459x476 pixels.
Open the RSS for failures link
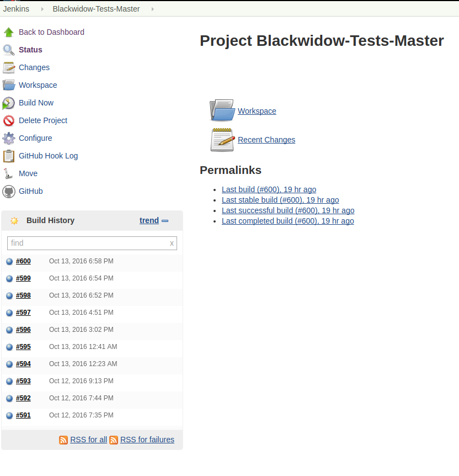pos(147,440)
